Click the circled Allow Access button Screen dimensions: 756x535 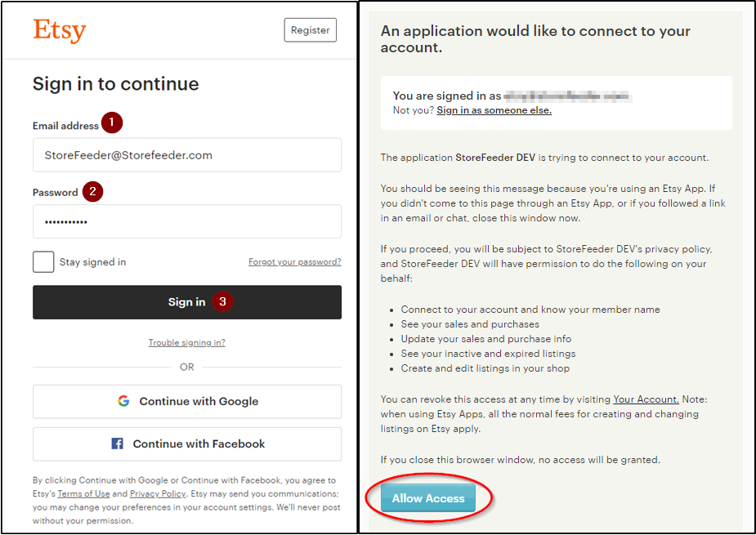tap(428, 497)
